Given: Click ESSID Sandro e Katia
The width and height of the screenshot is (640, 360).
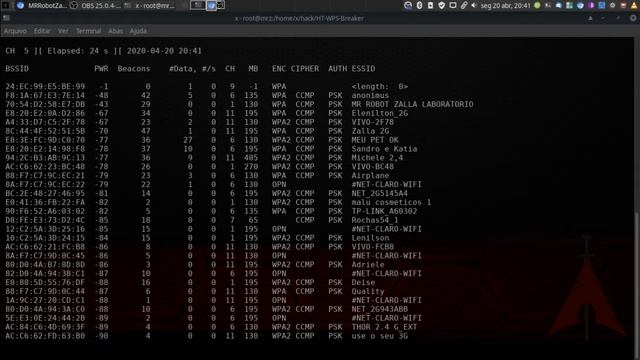Looking at the screenshot, I should pos(384,149).
